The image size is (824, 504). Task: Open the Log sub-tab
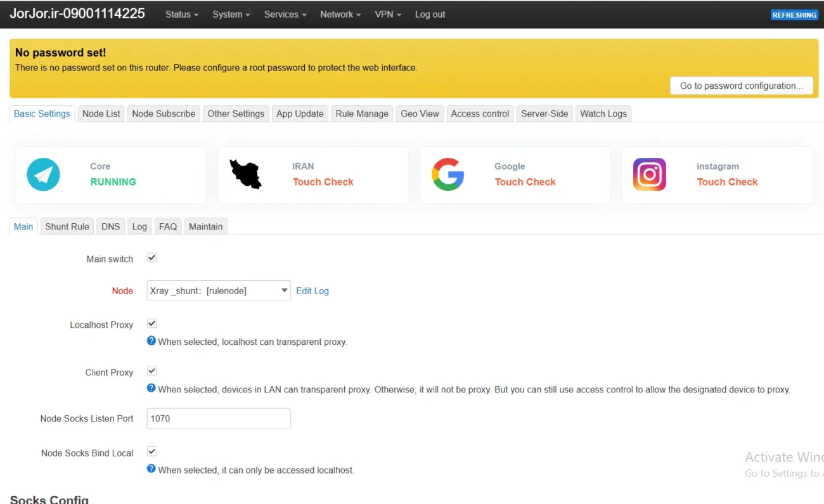pos(139,227)
